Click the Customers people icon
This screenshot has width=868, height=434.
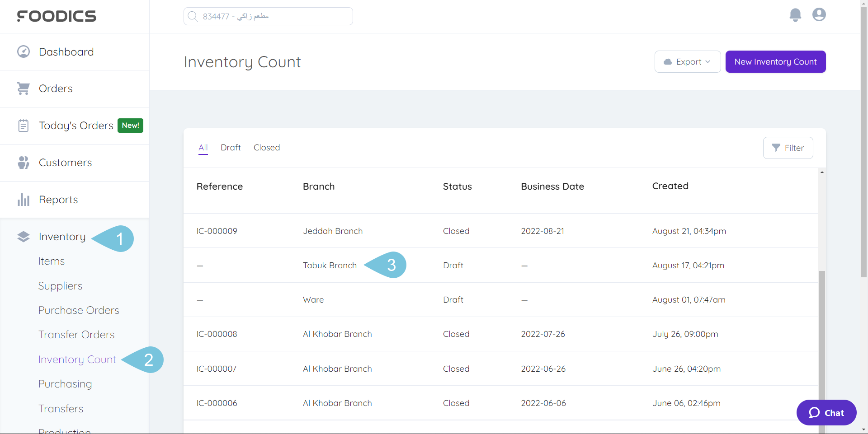click(23, 162)
